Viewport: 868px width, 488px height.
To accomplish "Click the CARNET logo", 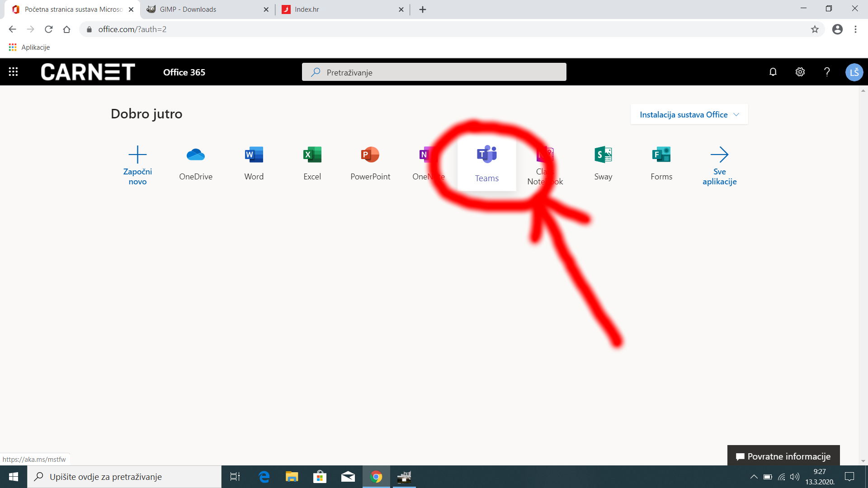I will 88,72.
